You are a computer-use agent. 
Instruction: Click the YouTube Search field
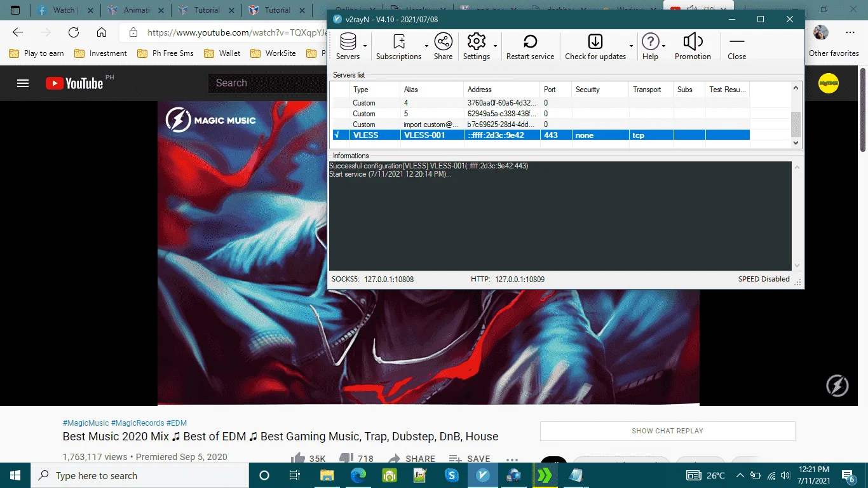(x=268, y=83)
